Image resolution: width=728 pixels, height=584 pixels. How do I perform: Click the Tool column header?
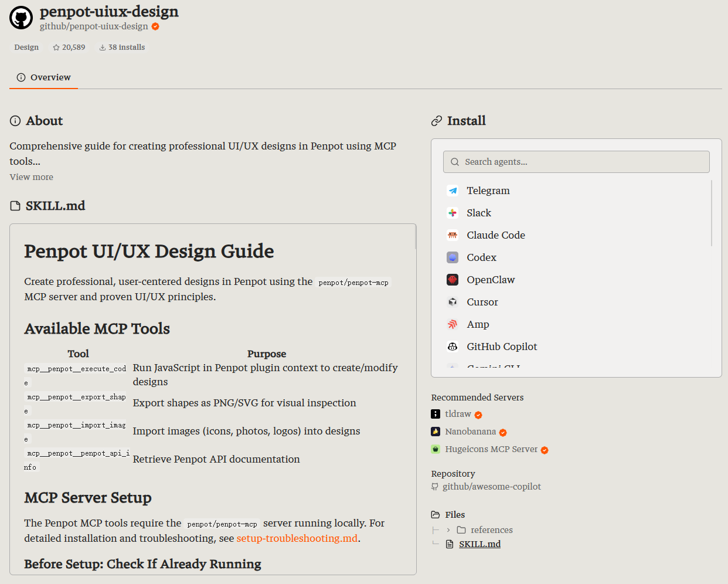coord(78,354)
